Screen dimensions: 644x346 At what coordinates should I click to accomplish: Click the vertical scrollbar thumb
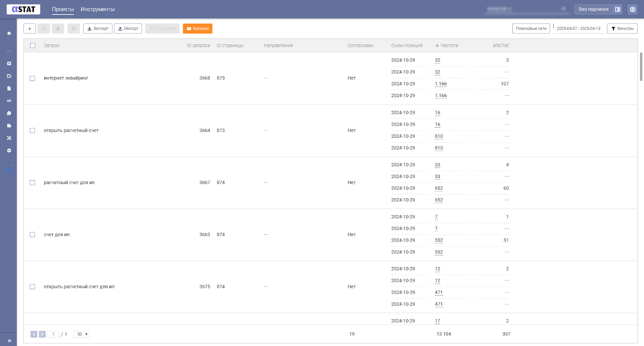(x=641, y=66)
